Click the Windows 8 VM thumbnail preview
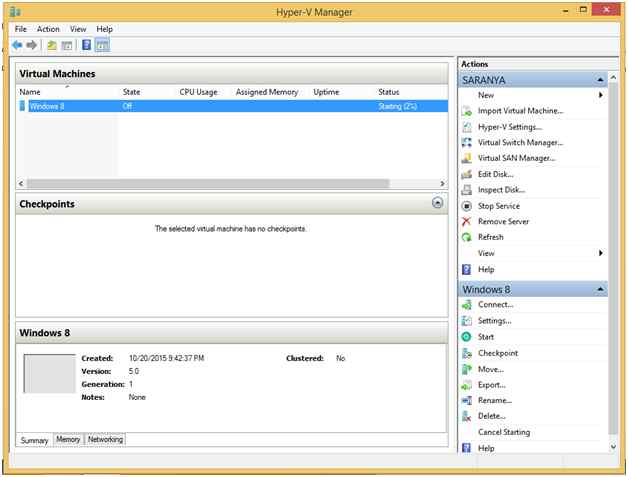The image size is (628, 477). (49, 373)
